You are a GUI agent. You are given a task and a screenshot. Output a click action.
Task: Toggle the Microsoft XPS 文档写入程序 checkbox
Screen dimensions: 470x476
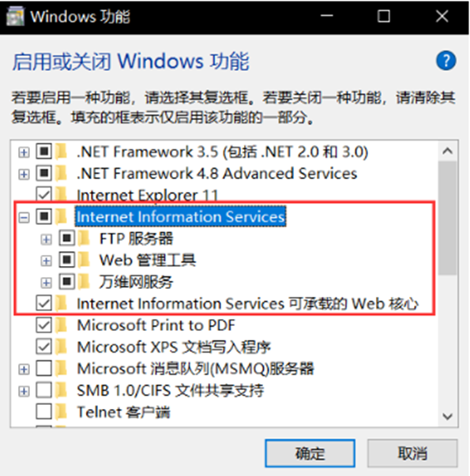(44, 347)
